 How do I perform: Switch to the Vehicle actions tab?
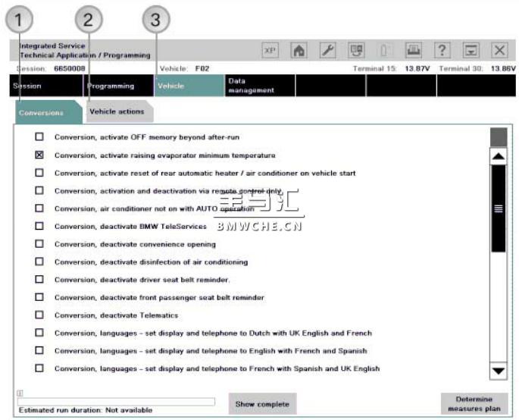(x=117, y=112)
